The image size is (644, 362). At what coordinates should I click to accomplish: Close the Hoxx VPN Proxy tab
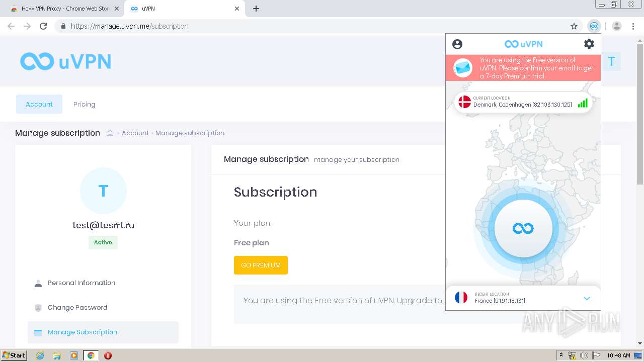click(x=117, y=9)
